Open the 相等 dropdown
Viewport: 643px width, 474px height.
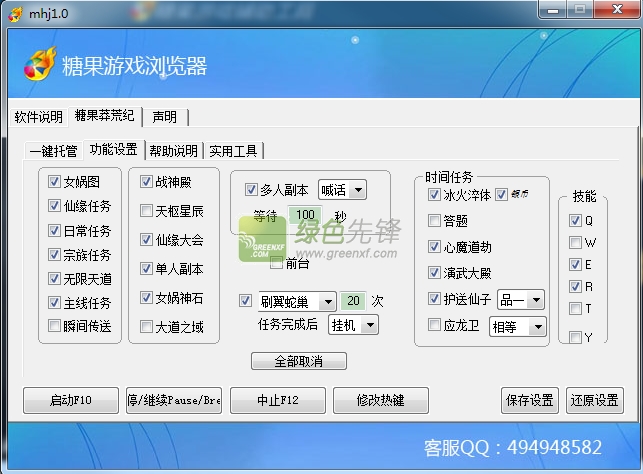click(518, 327)
